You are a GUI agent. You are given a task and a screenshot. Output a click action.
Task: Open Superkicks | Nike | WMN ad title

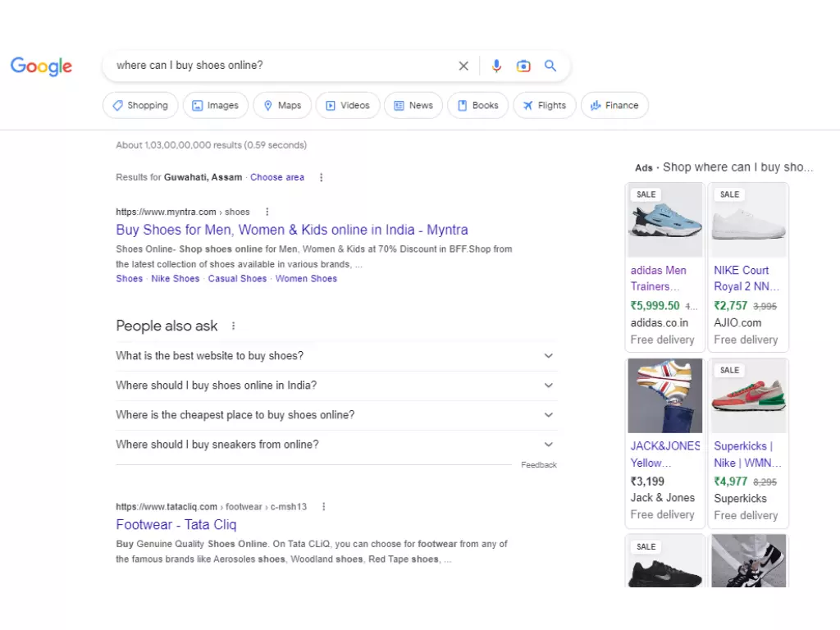click(x=747, y=454)
